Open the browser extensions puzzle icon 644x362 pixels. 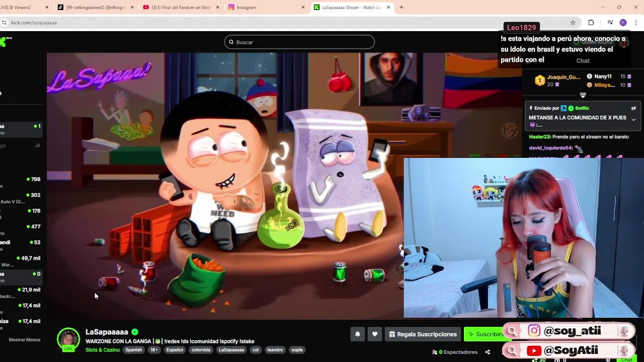[x=591, y=23]
